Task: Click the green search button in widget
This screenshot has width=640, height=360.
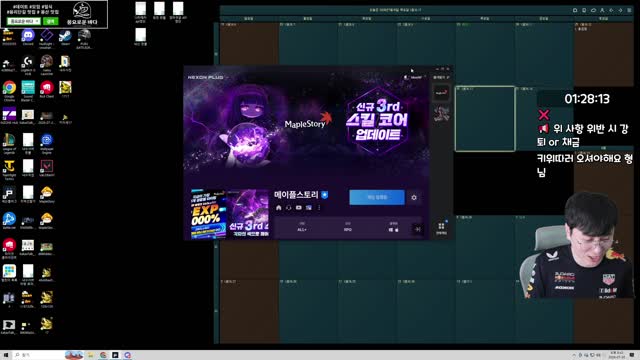Action: pos(51,21)
